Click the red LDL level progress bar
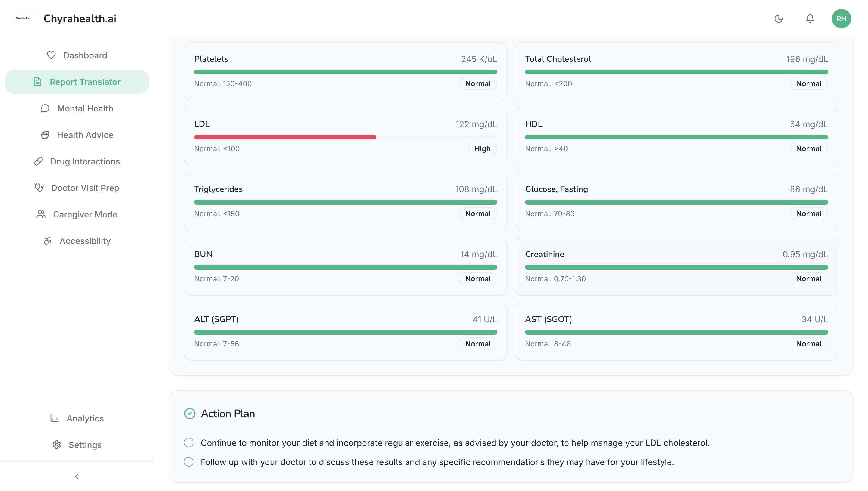Viewport: 868px width, 491px height. coord(285,137)
